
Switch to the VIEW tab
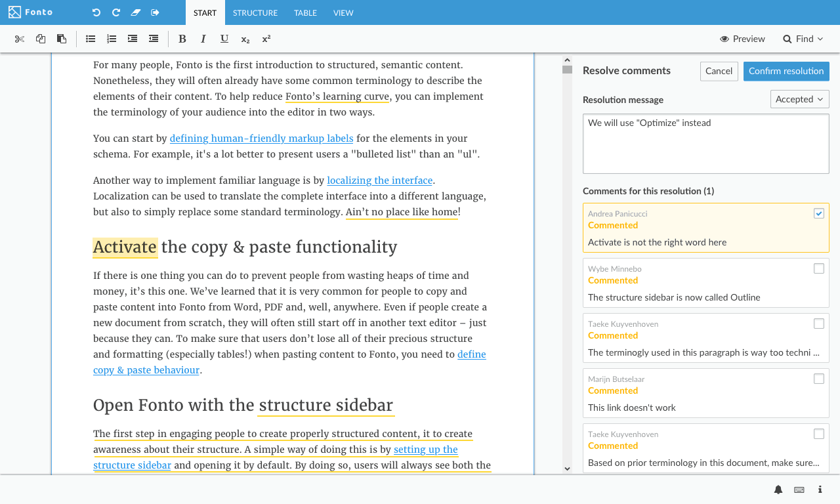(x=343, y=12)
